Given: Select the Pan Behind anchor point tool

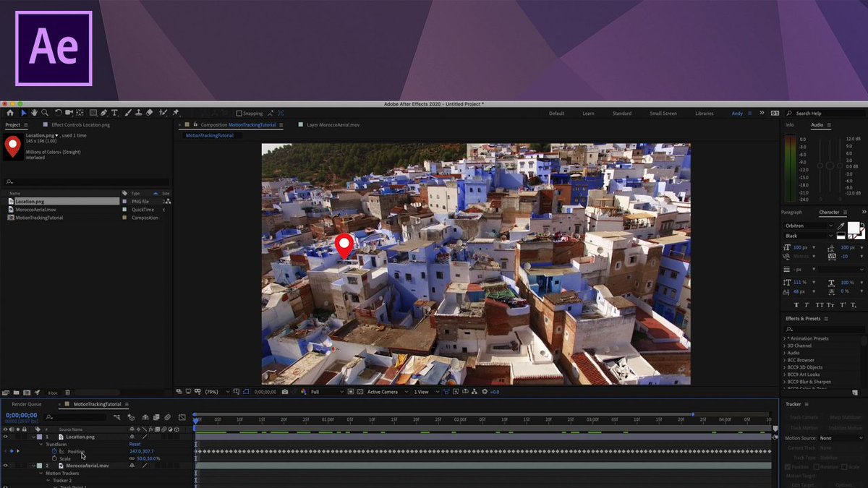Looking at the screenshot, I should tap(80, 114).
